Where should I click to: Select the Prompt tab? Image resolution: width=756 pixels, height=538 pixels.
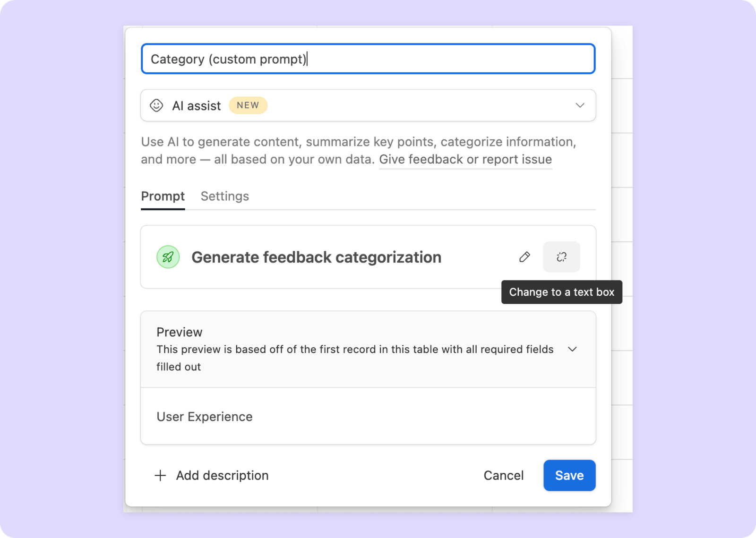click(163, 196)
